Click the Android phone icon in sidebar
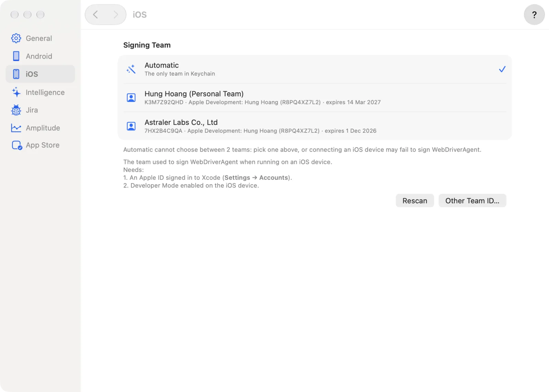 16,56
